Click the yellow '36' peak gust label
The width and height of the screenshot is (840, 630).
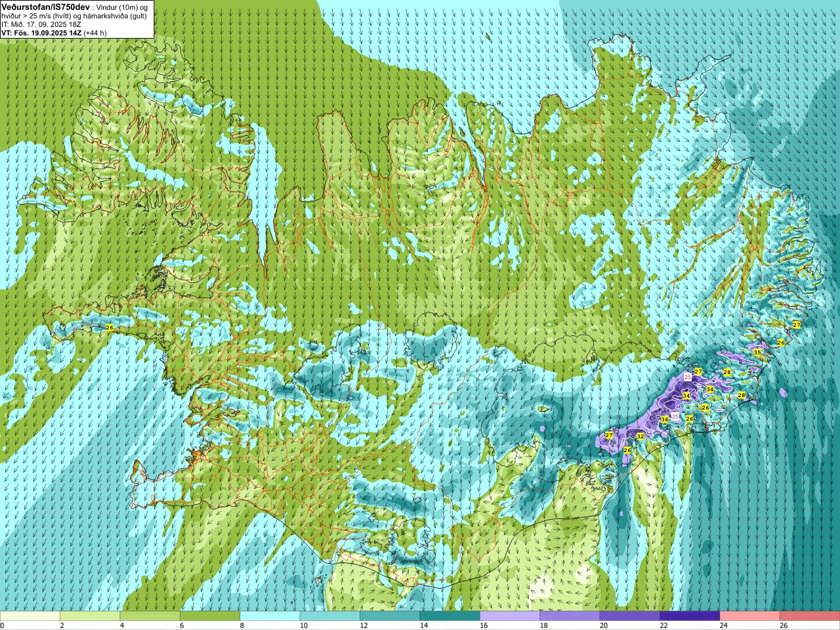pyautogui.click(x=664, y=419)
